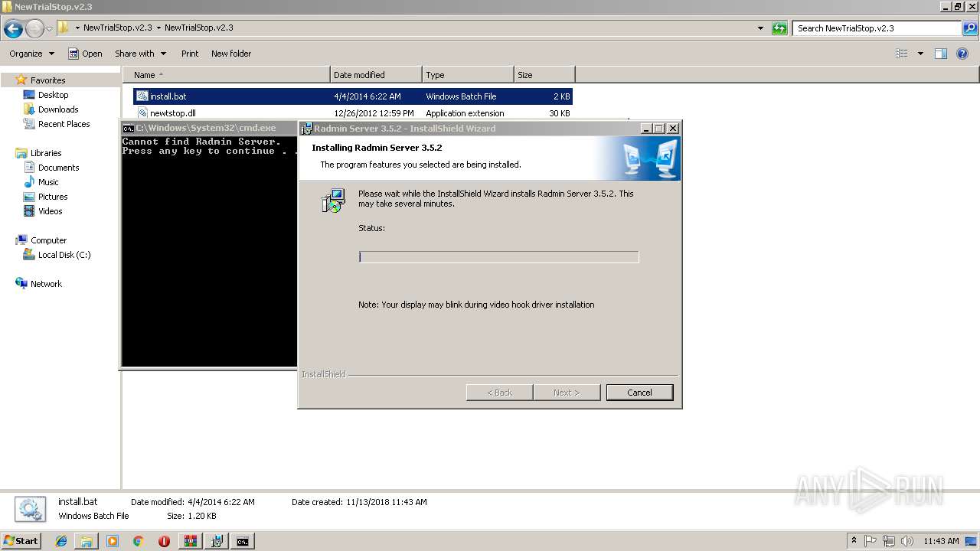Open the Documents library
The height and width of the screenshot is (551, 980).
point(58,168)
